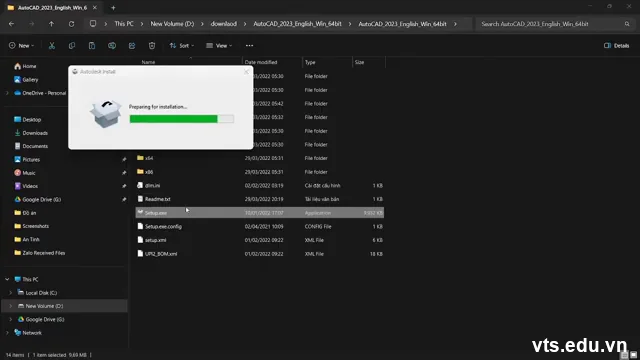Viewport: 640px width, 360px height.
Task: Click the download breadcrumb segment
Action: 223,24
